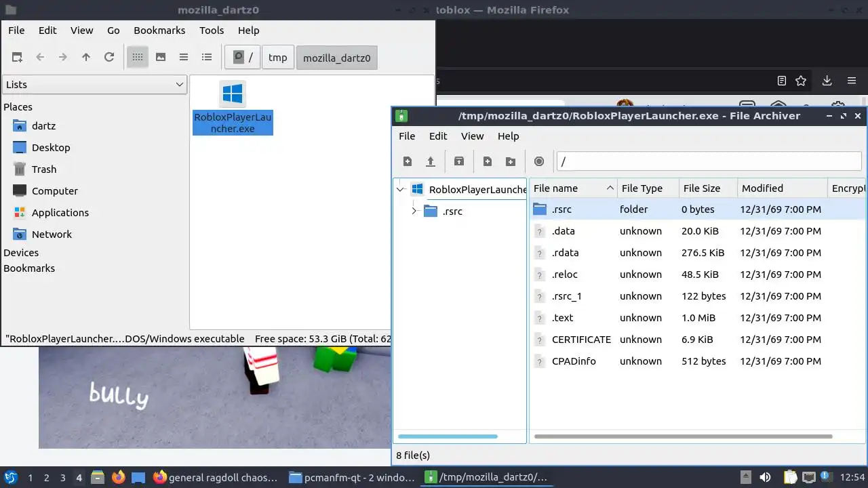Image resolution: width=868 pixels, height=488 pixels.
Task: Sort by File name column
Action: tap(573, 188)
